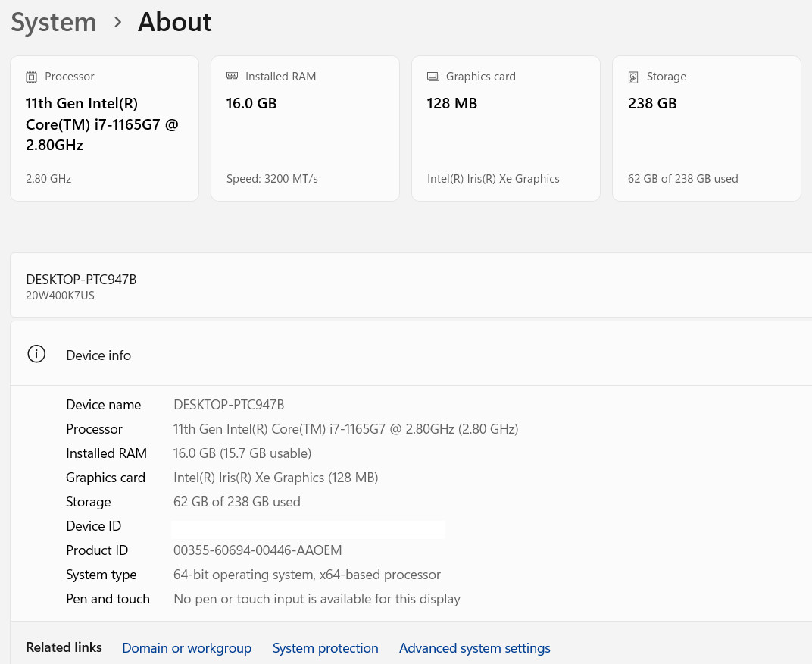Click the Storage drive icon
This screenshot has height=664, width=812.
pos(633,77)
